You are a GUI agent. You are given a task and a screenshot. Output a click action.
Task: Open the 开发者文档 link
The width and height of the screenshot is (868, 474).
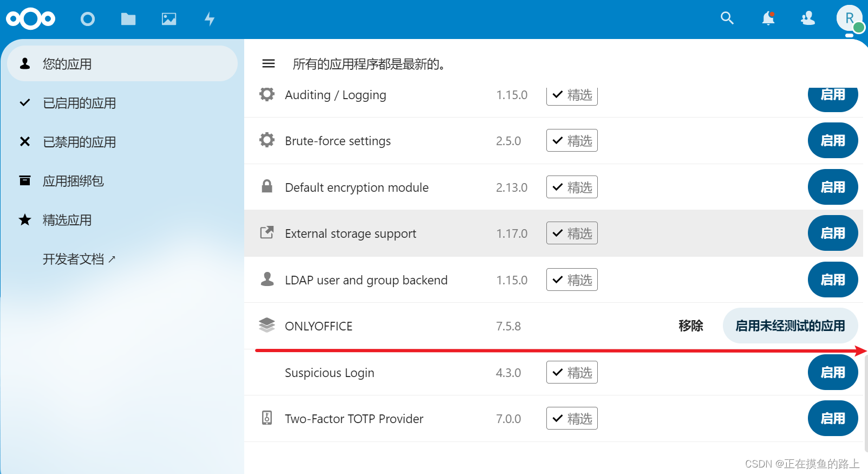80,259
